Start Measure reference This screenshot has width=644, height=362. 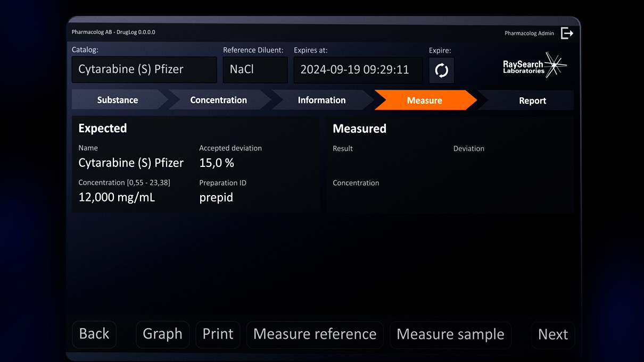[x=315, y=334]
